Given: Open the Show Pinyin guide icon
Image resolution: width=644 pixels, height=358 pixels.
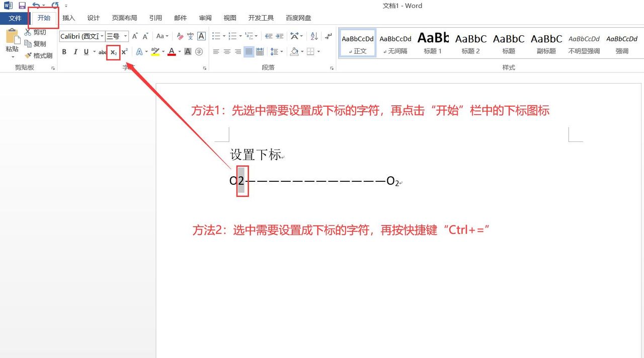Looking at the screenshot, I should (x=190, y=36).
